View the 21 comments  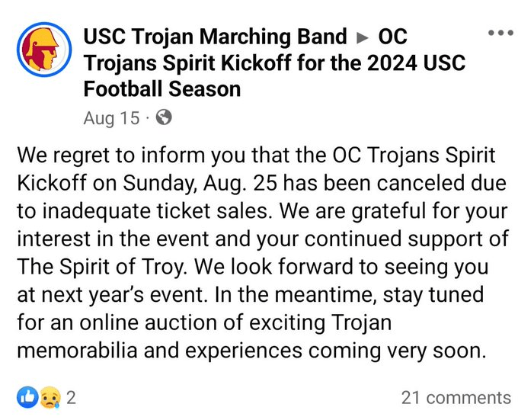click(456, 397)
